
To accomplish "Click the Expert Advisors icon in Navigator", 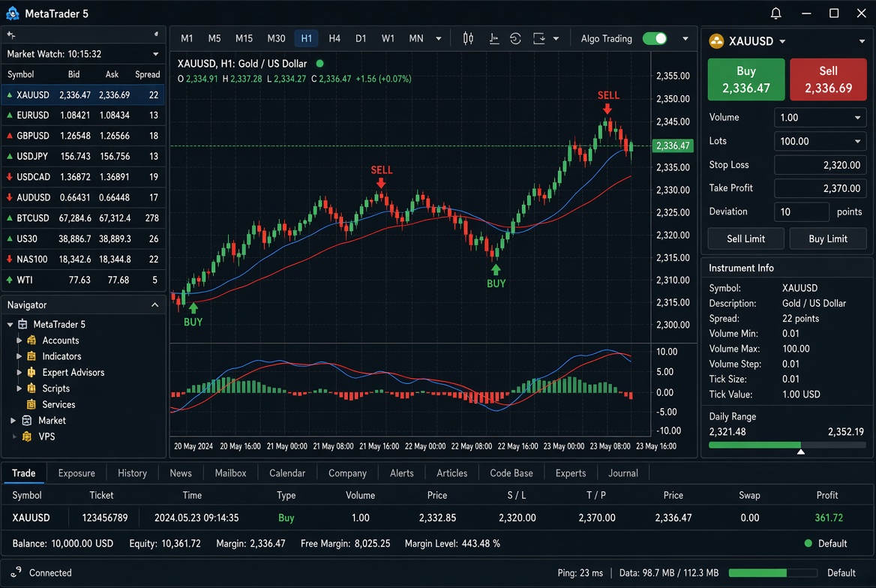I will (x=31, y=372).
